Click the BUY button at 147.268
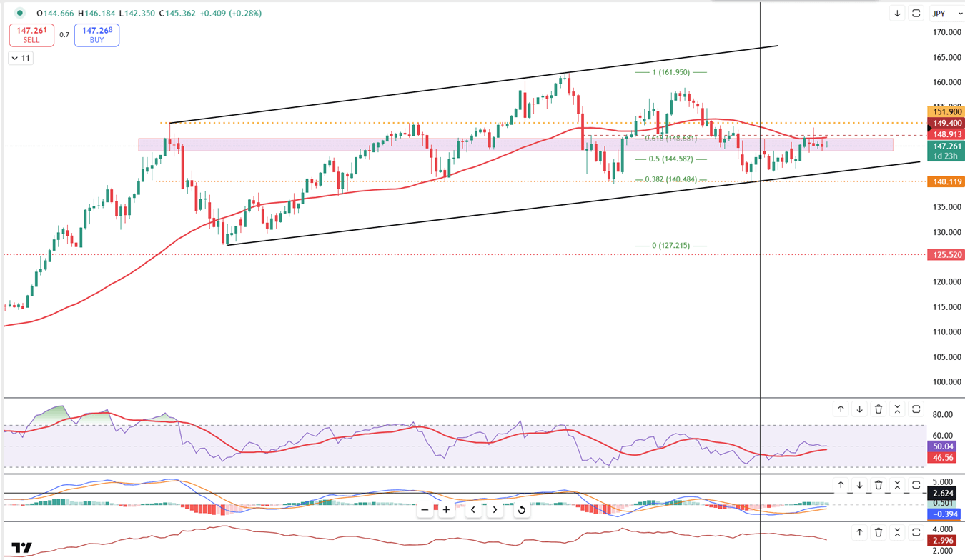Image resolution: width=965 pixels, height=560 pixels. [x=96, y=35]
